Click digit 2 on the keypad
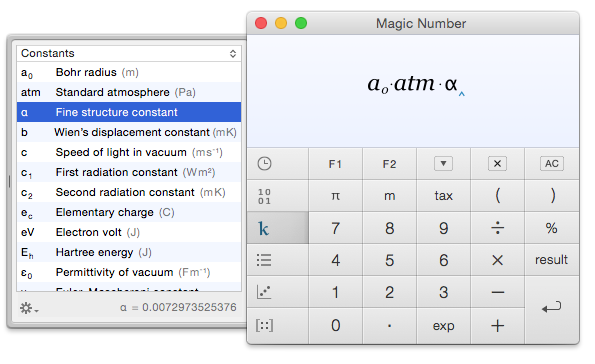The image size is (595, 364). [389, 292]
